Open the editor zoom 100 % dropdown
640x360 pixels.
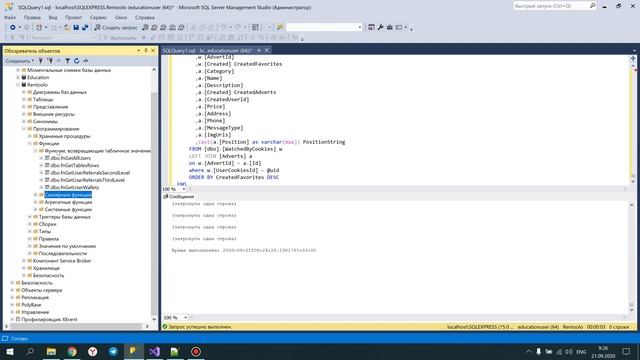[184, 189]
